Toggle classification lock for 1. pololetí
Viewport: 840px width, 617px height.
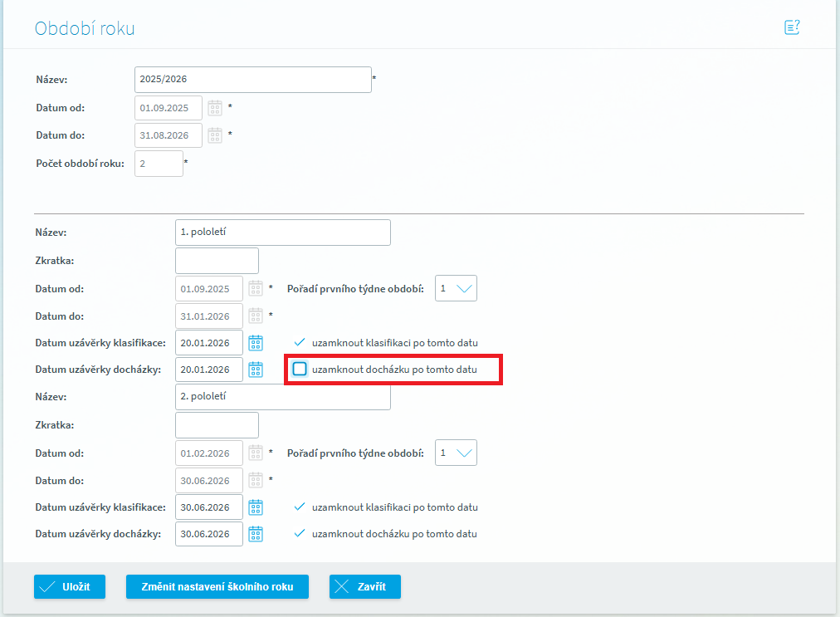(300, 342)
